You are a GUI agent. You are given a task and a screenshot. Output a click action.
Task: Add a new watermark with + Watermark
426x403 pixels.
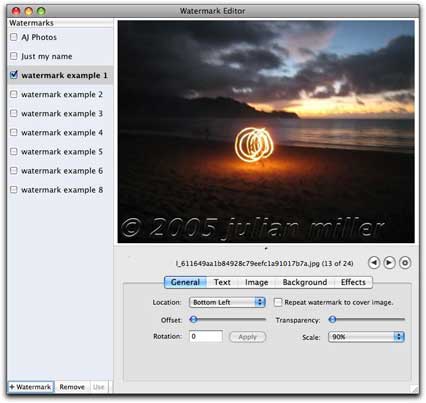(31, 387)
